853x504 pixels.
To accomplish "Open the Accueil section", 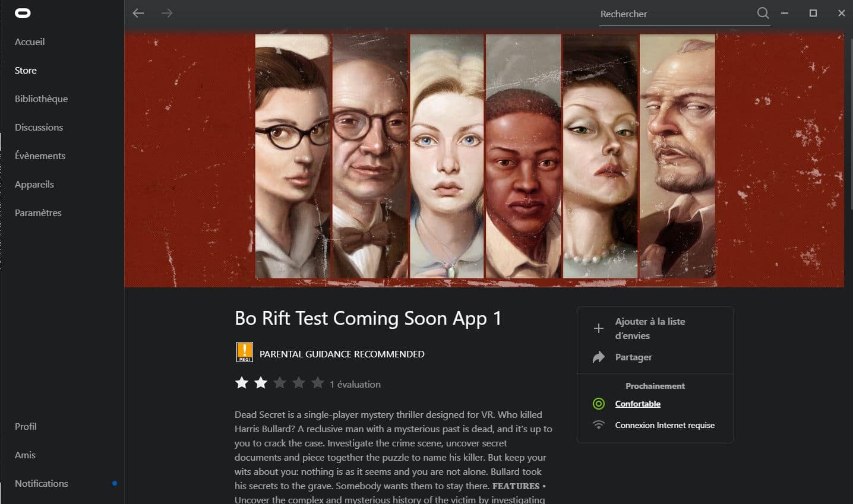I will click(30, 42).
